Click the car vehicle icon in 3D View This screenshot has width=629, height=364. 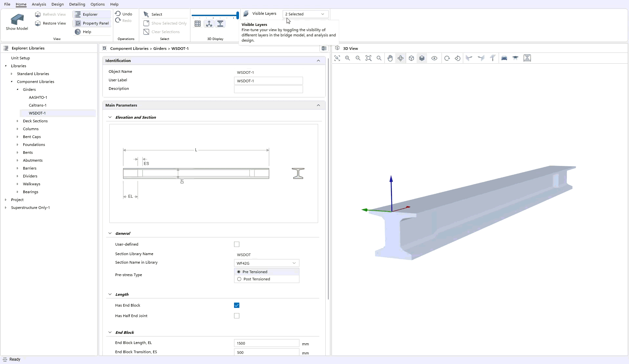click(x=504, y=58)
